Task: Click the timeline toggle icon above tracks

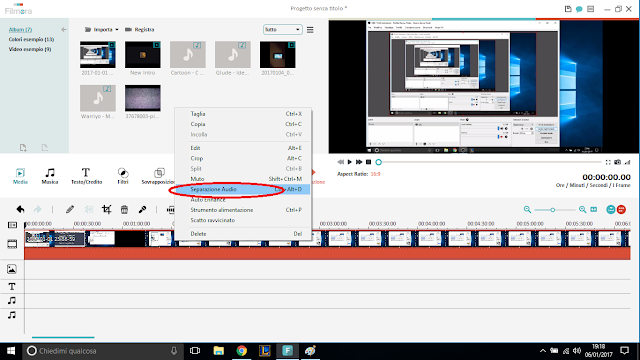Action: (12, 225)
